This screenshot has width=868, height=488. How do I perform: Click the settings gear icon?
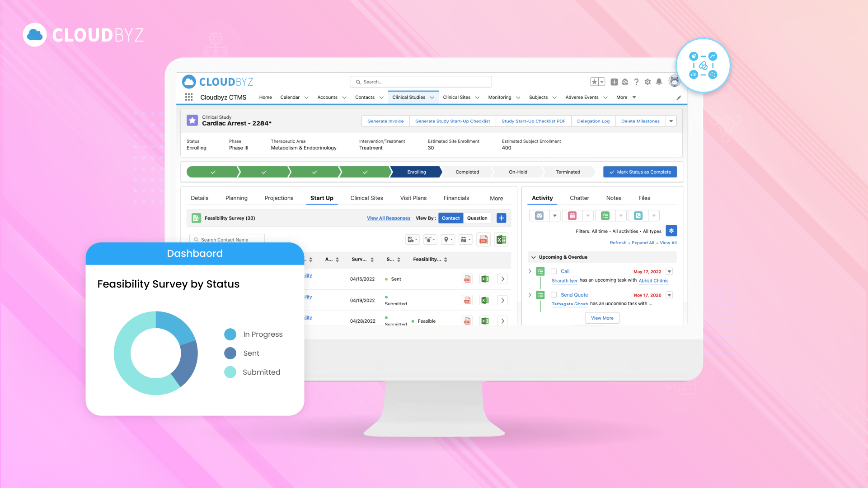[648, 82]
